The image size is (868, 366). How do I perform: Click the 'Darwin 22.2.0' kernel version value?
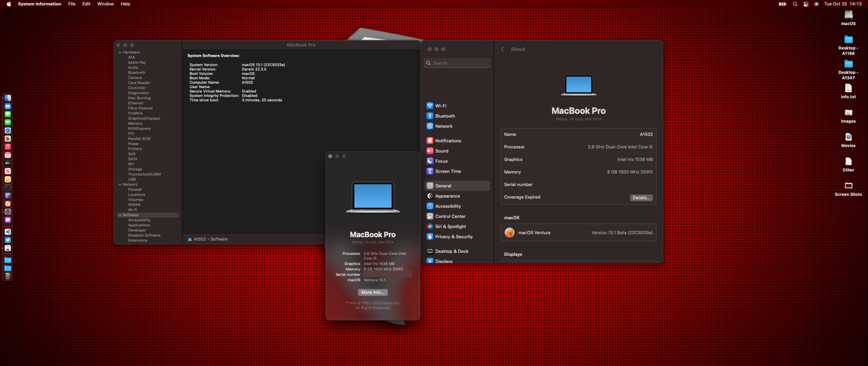(254, 69)
